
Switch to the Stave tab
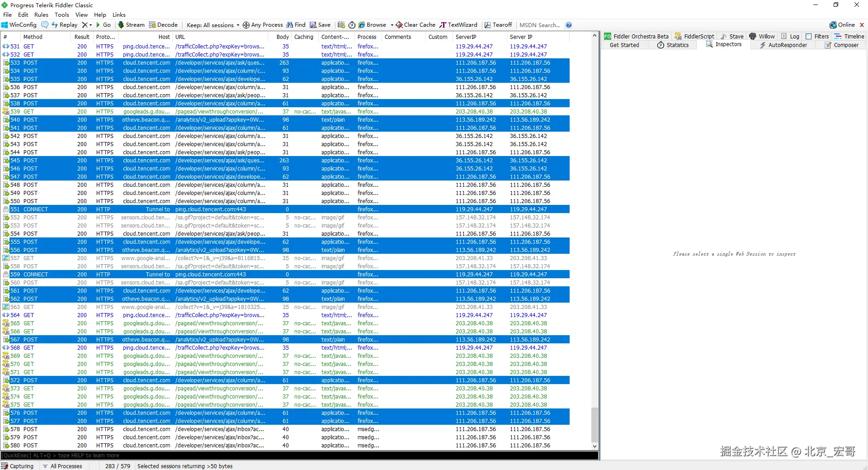(732, 36)
